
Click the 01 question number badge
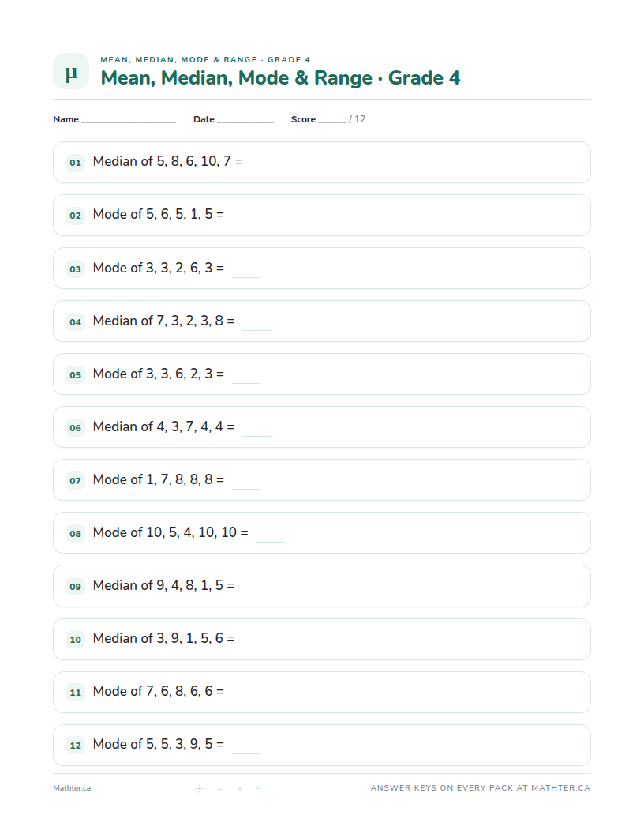76,162
